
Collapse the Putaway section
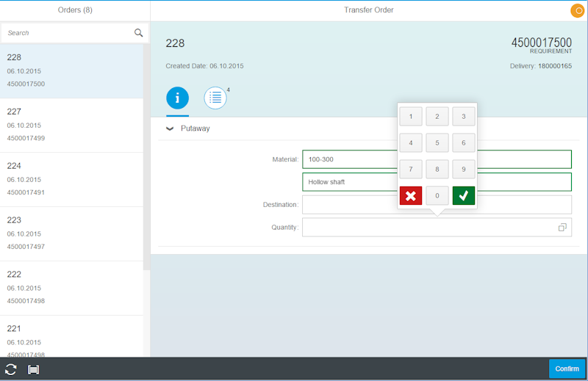(x=171, y=128)
